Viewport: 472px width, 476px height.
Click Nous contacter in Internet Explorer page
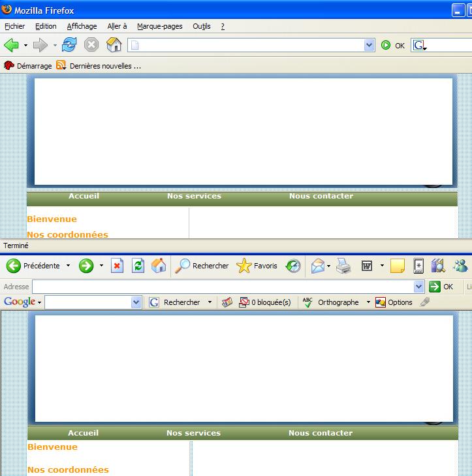click(321, 433)
